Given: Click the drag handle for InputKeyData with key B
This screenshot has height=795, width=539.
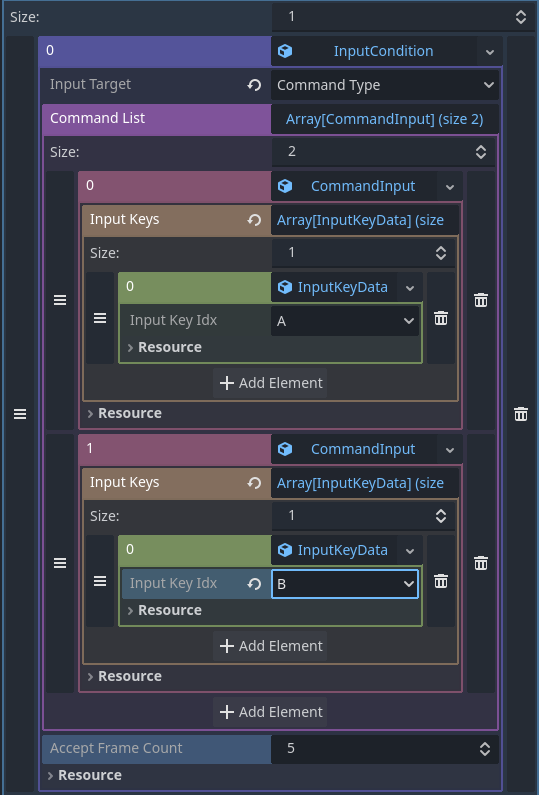Looking at the screenshot, I should pos(100,581).
